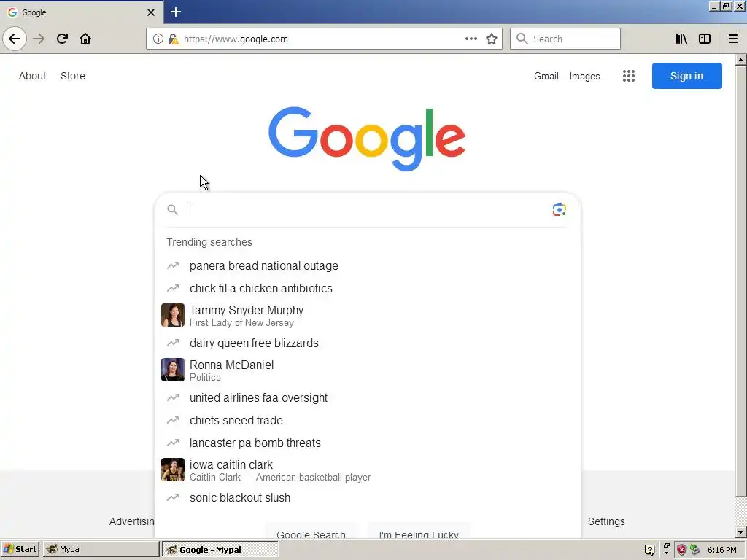This screenshot has width=747, height=560.
Task: Open Google Images link
Action: [584, 76]
